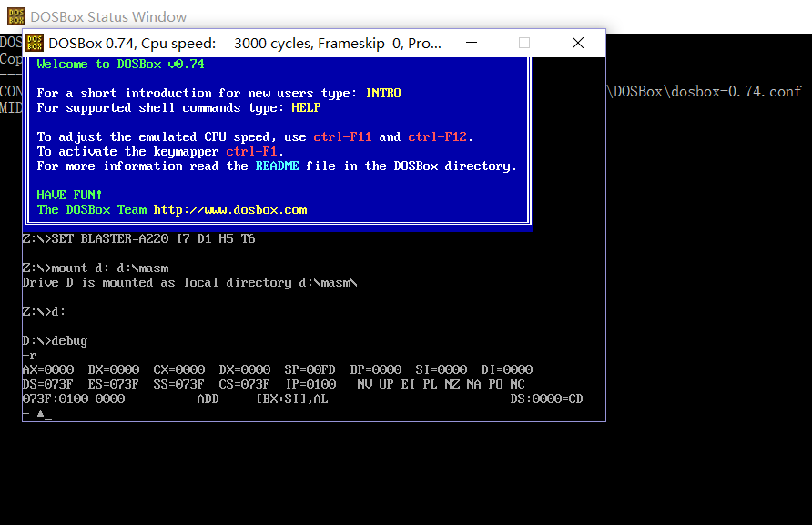
Task: Click the DOSBox 0.74 window title icon
Action: pyautogui.click(x=35, y=43)
